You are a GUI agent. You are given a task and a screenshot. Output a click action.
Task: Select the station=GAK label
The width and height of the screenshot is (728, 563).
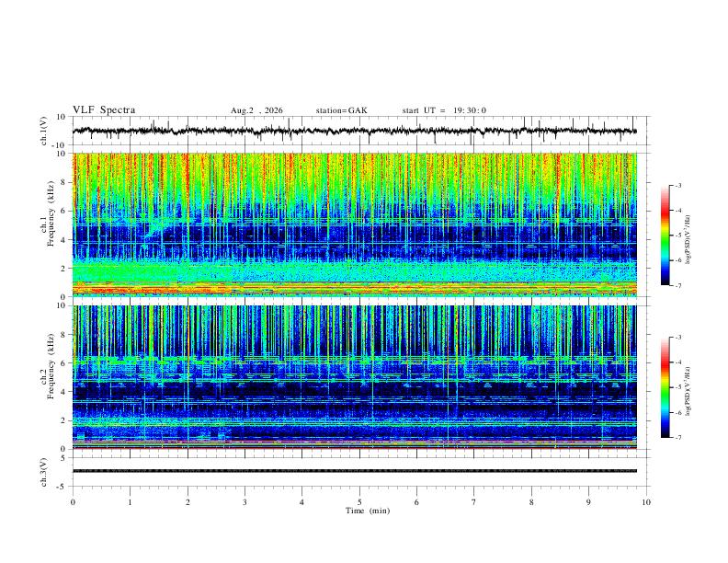341,110
